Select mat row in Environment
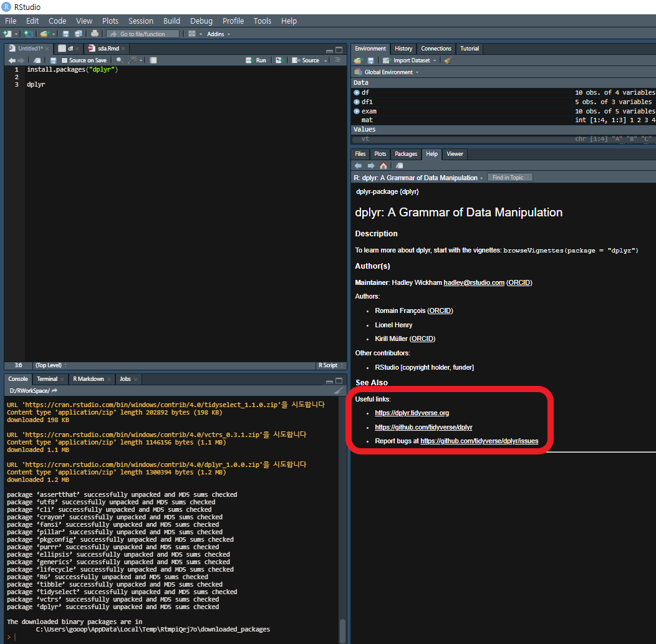 [503, 120]
